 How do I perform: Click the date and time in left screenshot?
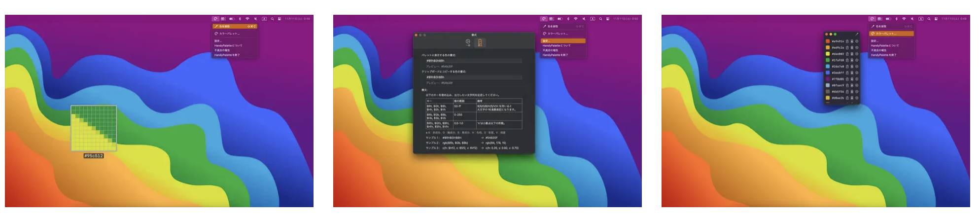[x=298, y=19]
